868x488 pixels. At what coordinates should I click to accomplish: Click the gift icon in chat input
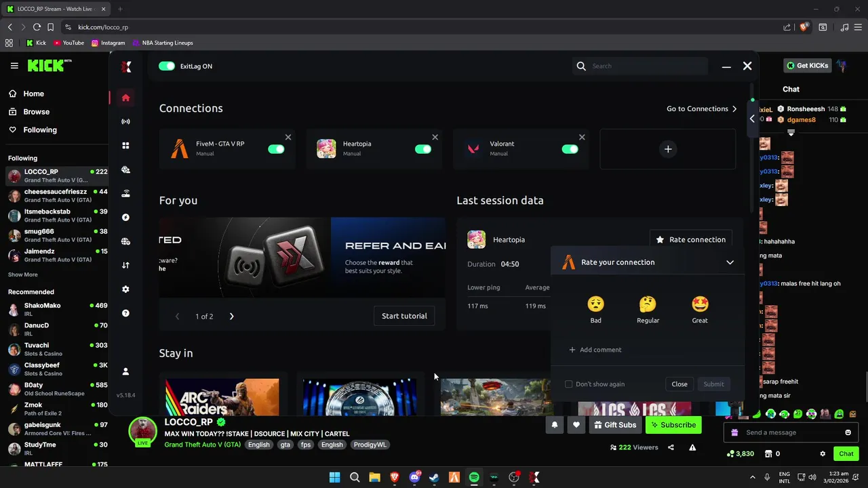734,432
